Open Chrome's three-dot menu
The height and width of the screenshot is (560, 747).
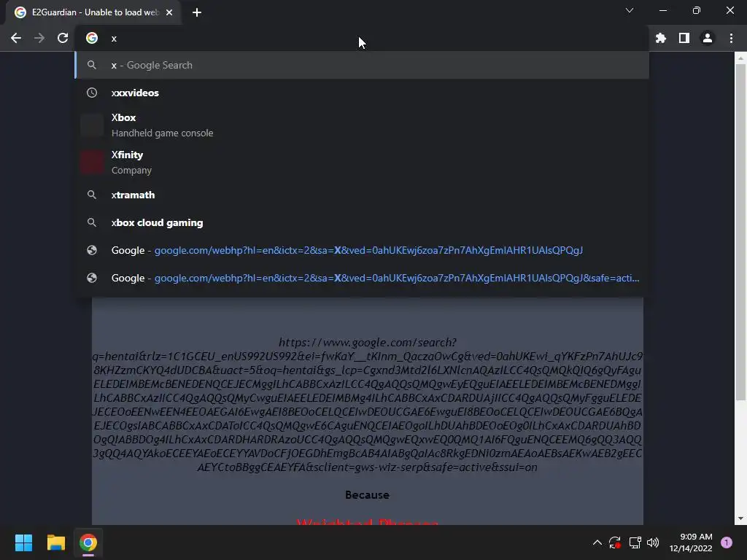point(731,38)
